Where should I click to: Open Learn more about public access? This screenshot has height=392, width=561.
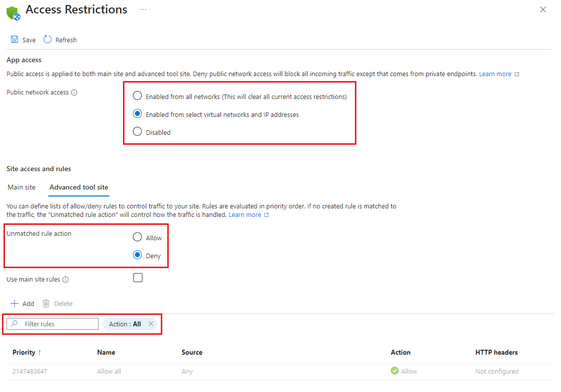pos(496,74)
